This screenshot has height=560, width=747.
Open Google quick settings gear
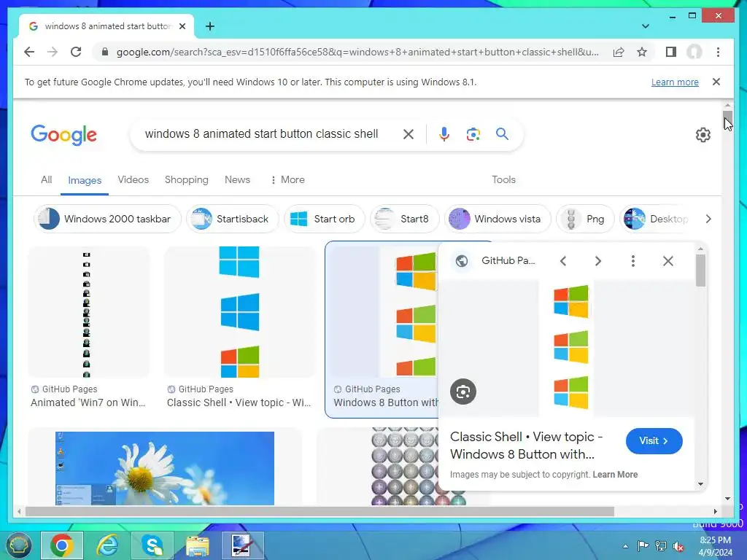tap(703, 135)
